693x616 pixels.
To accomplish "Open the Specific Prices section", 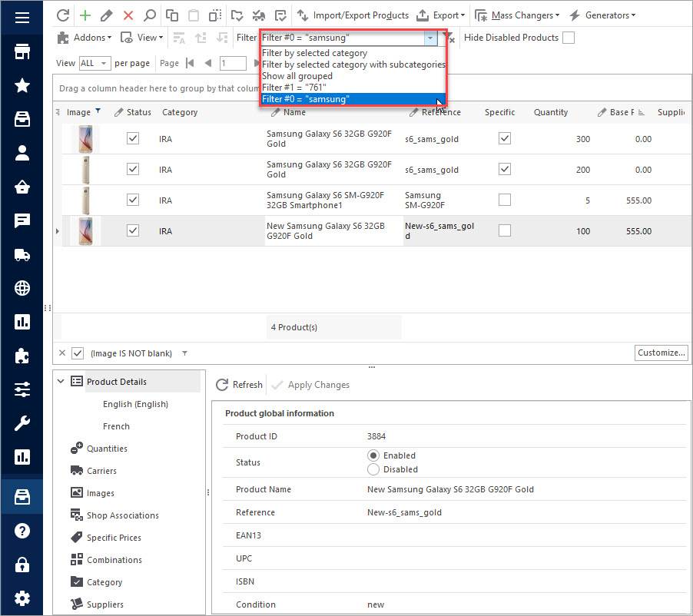I will pyautogui.click(x=114, y=538).
